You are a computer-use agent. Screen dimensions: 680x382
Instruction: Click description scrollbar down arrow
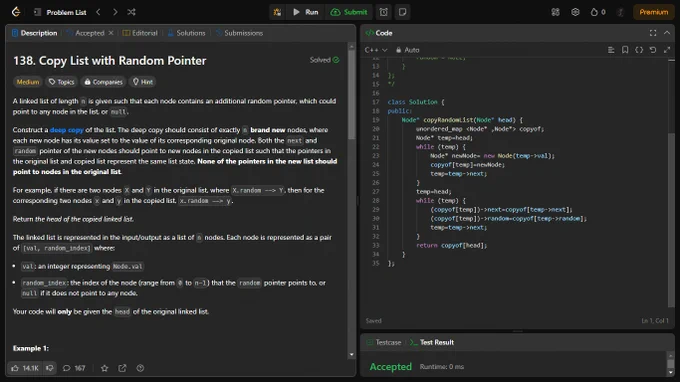(351, 355)
